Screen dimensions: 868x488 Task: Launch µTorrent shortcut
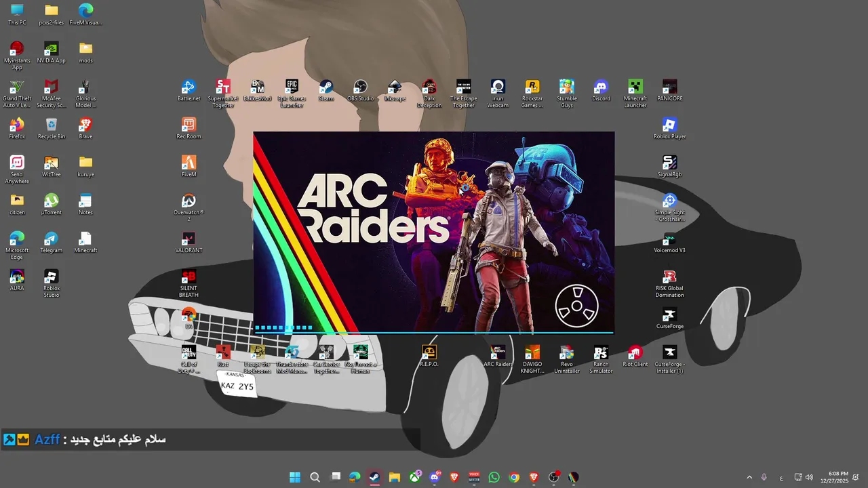pyautogui.click(x=52, y=205)
